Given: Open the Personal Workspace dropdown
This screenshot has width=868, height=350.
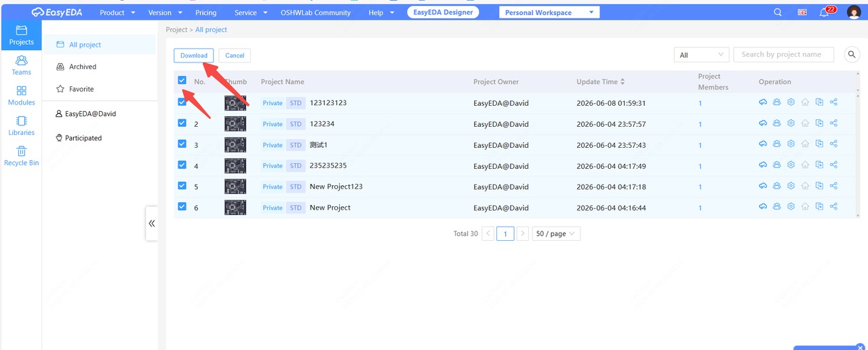Looking at the screenshot, I should (x=549, y=12).
